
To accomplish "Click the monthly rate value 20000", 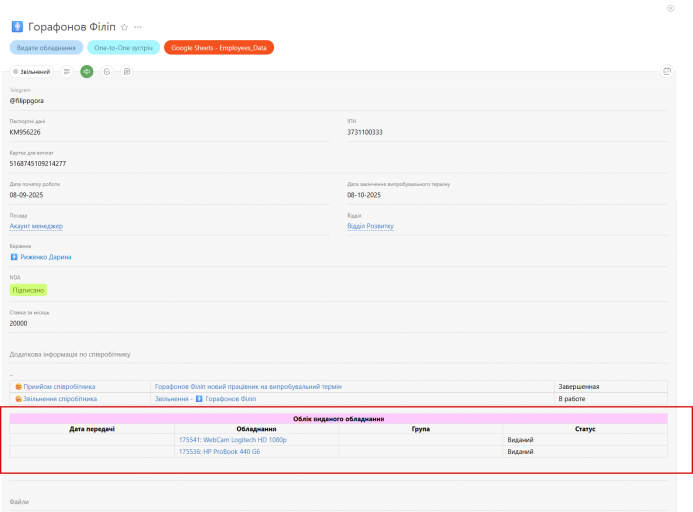I will tap(18, 323).
